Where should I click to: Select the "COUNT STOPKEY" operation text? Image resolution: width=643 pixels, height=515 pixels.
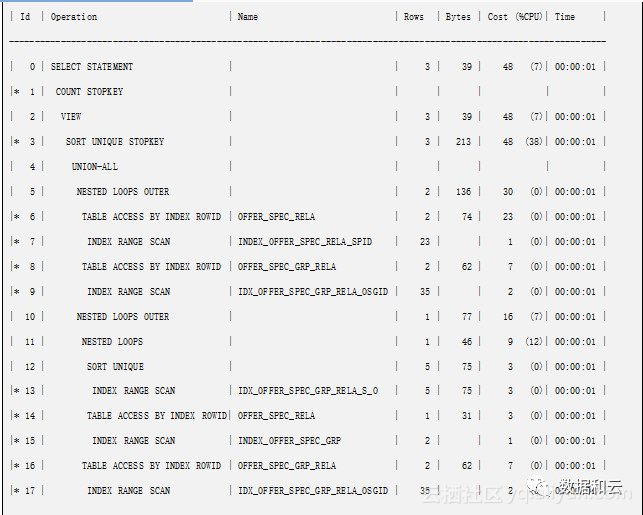click(x=89, y=91)
